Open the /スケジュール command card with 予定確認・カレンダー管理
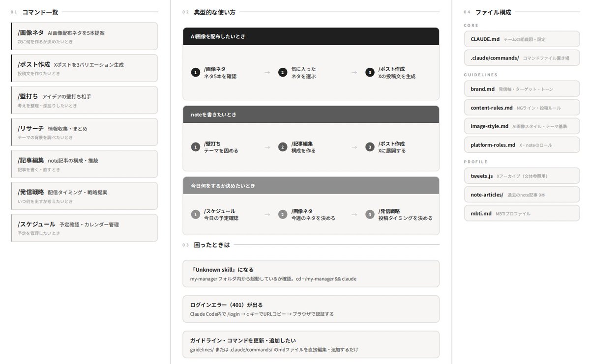 click(x=85, y=227)
